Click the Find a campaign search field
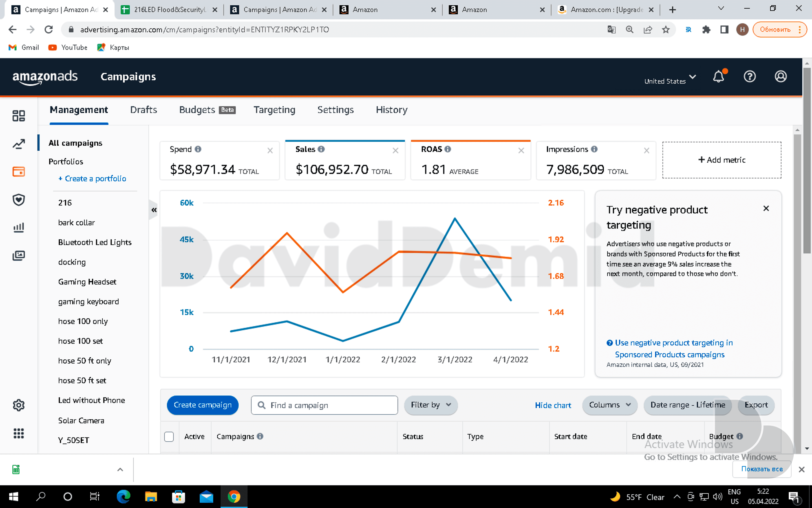This screenshot has width=812, height=508. click(325, 405)
